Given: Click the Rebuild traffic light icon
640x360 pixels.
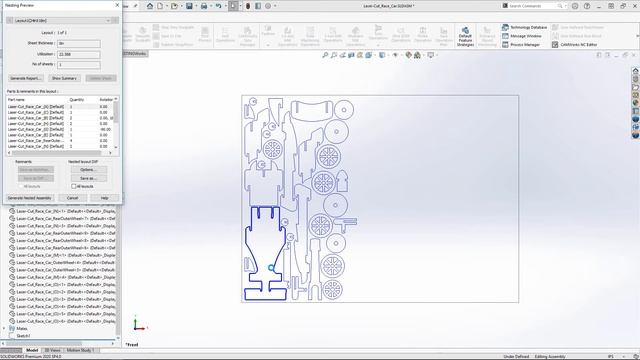Looking at the screenshot, I should [248, 6].
